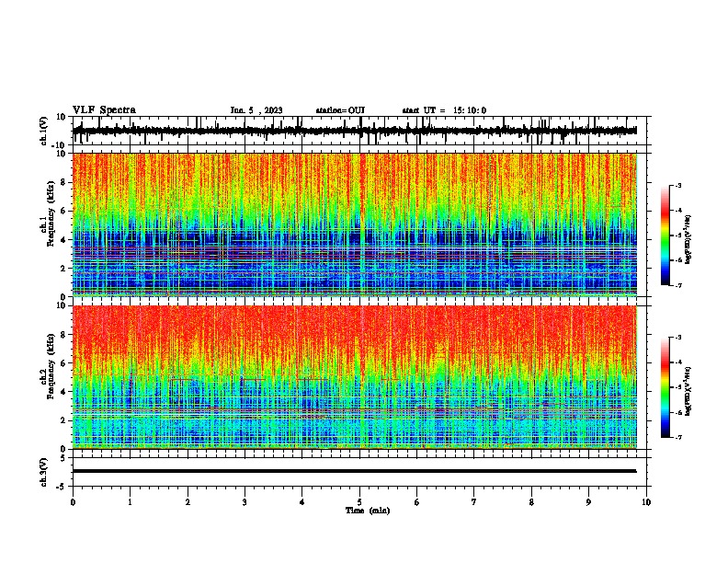Image resolution: width=728 pixels, height=563 pixels.
Task: Click the '-3' label on ch.1 colorbar
Action: coord(677,185)
